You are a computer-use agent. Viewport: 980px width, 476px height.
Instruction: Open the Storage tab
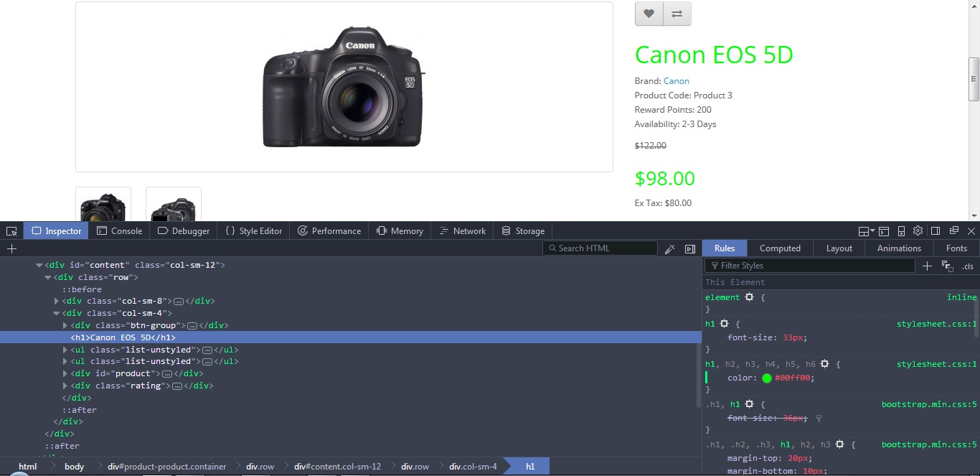click(x=522, y=231)
